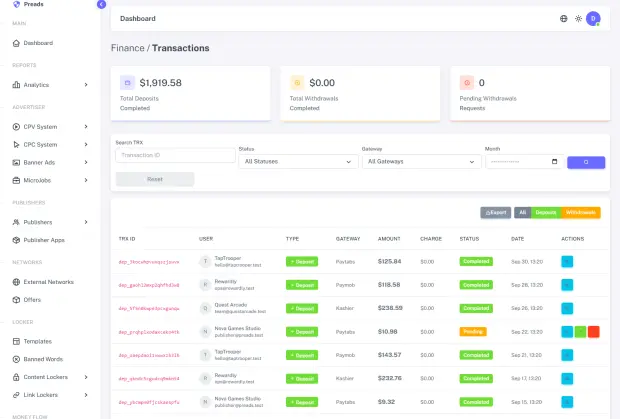Focus the Transaction ID search field
This screenshot has height=419, width=620.
click(175, 155)
